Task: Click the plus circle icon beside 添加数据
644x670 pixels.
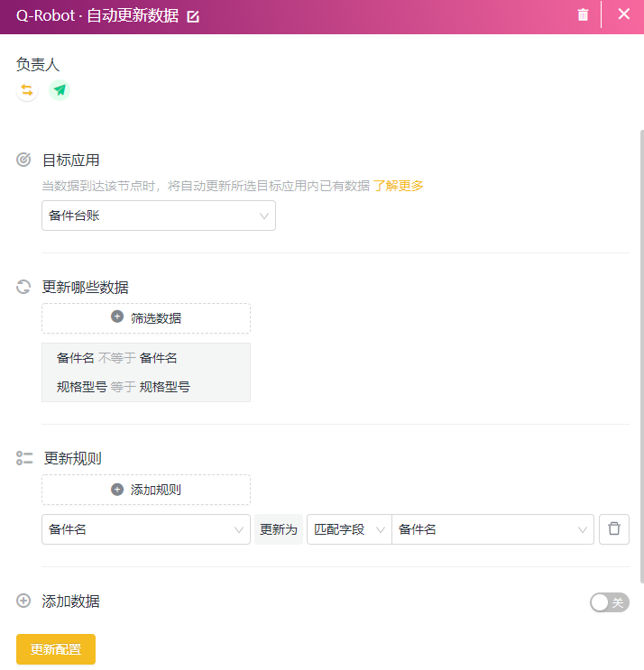Action: point(23,601)
